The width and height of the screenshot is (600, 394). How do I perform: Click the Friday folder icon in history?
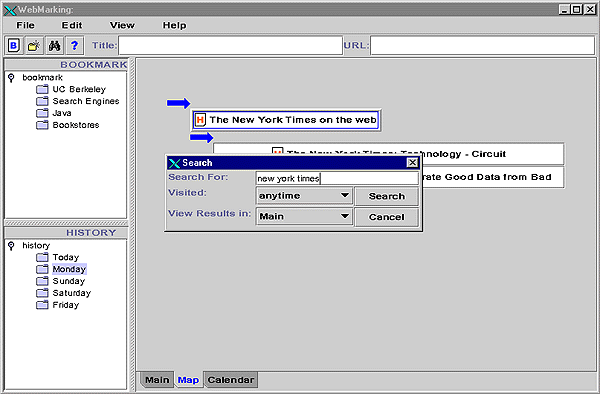[42, 305]
